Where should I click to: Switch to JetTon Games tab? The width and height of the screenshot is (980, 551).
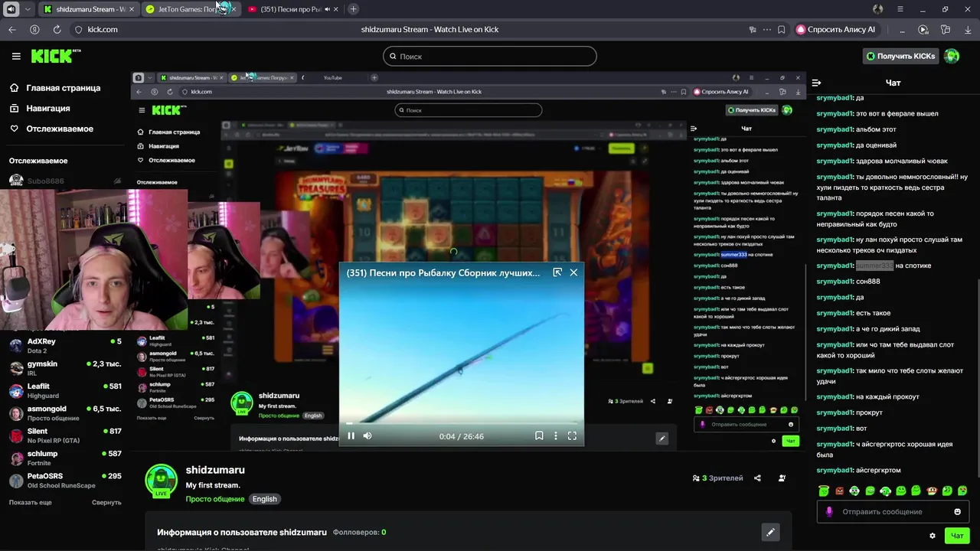(x=191, y=9)
